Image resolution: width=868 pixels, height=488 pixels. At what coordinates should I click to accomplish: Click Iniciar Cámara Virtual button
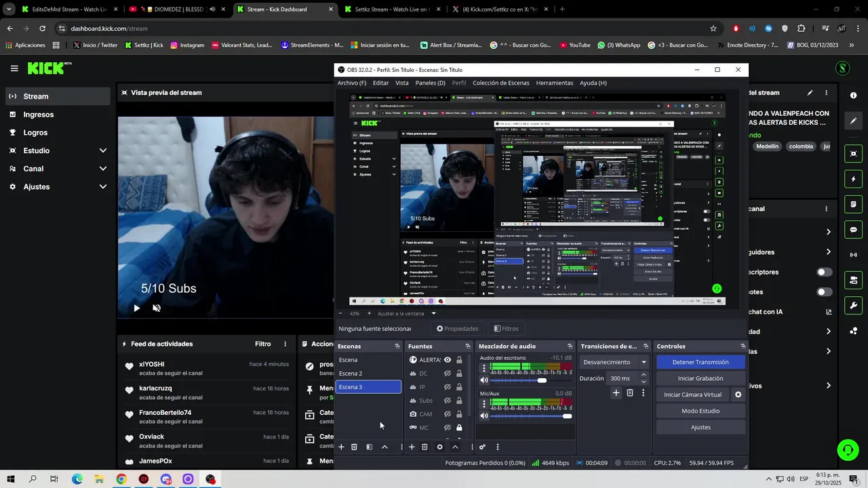coord(693,394)
